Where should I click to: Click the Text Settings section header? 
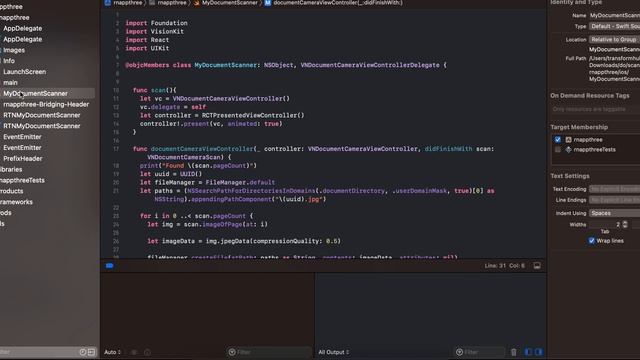coord(569,176)
